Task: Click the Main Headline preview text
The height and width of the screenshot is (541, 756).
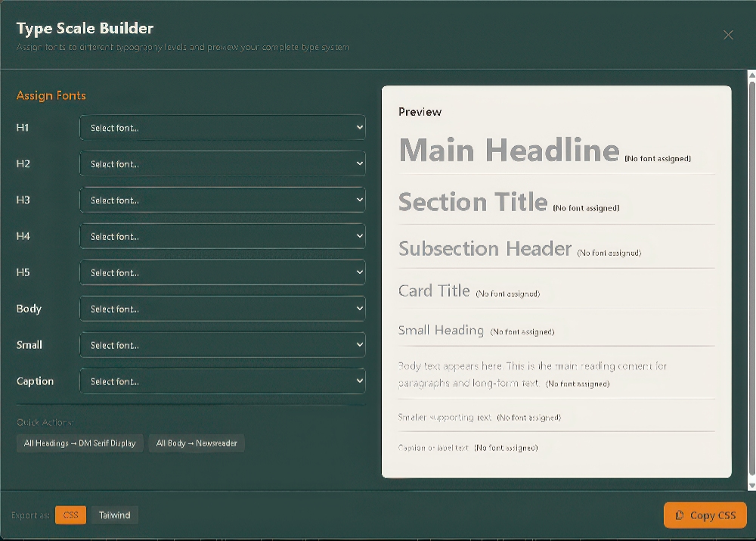Action: (x=508, y=151)
